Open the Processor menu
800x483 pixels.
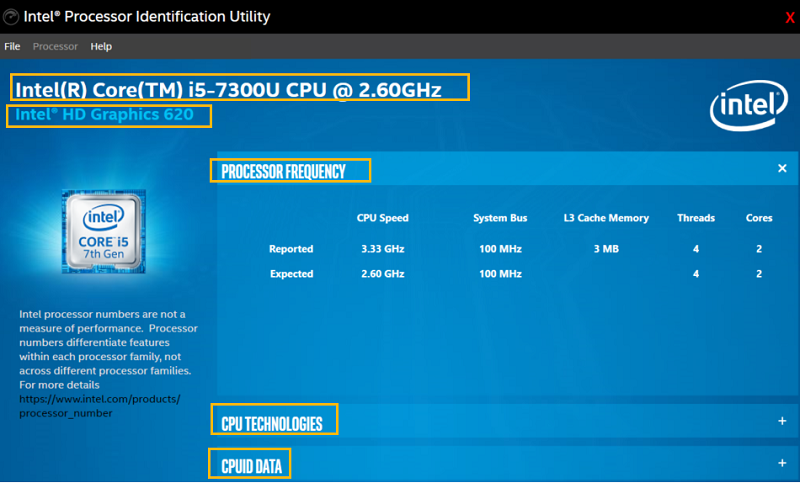55,46
